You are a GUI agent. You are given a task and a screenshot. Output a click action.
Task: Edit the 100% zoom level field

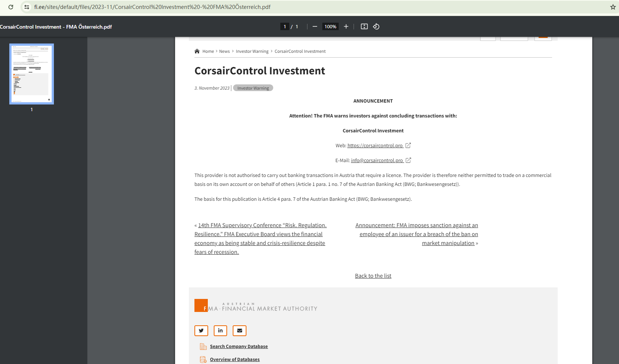[330, 26]
